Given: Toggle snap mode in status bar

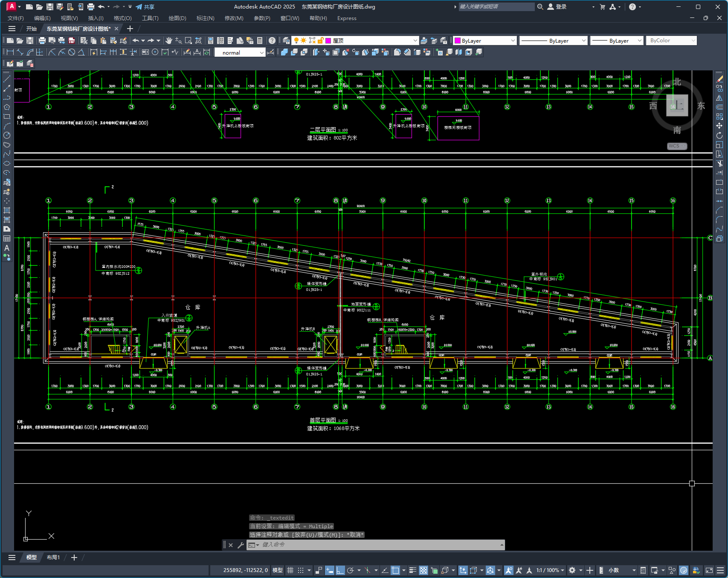Looking at the screenshot, I should [301, 570].
